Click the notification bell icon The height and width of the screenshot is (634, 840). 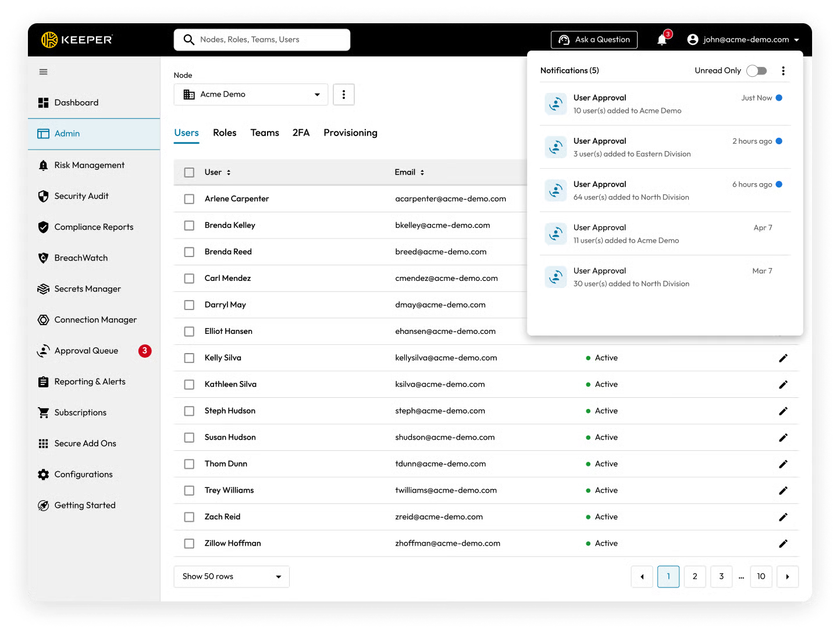click(662, 40)
